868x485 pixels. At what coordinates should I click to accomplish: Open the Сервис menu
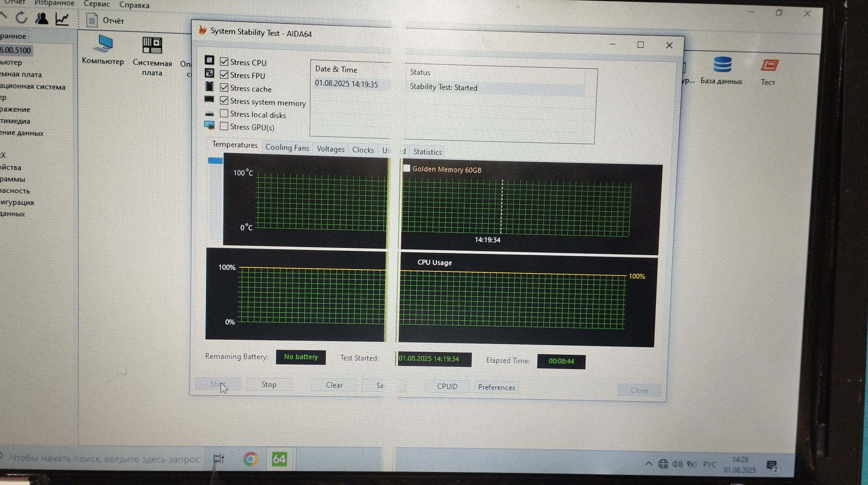tap(97, 4)
